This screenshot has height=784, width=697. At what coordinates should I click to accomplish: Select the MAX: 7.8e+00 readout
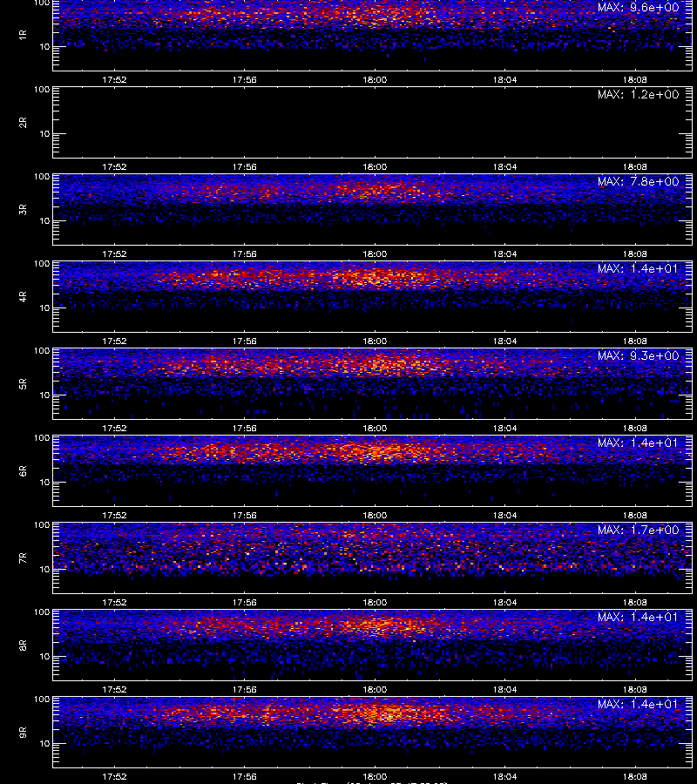(x=639, y=181)
